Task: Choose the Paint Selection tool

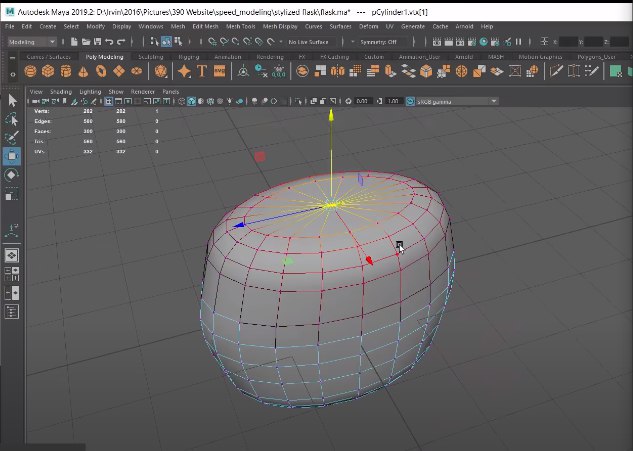Action: (13, 137)
